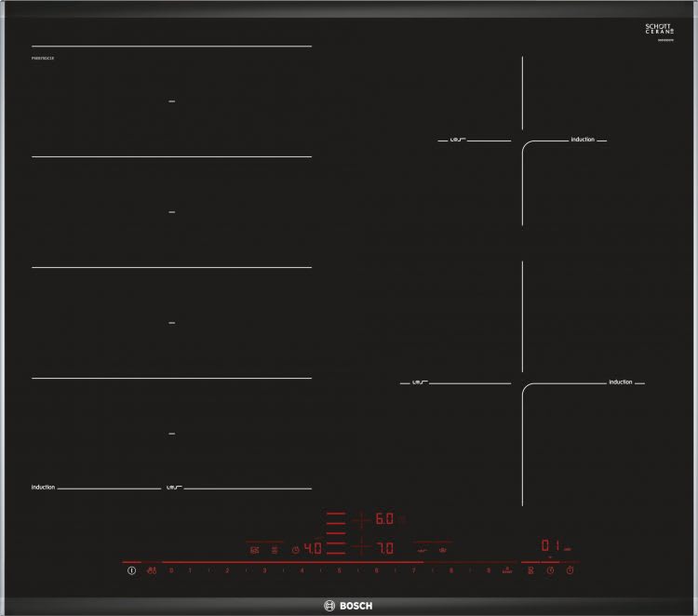The height and width of the screenshot is (616, 698).
Task: Set power level 9 on the slider
Action: pyautogui.click(x=489, y=570)
